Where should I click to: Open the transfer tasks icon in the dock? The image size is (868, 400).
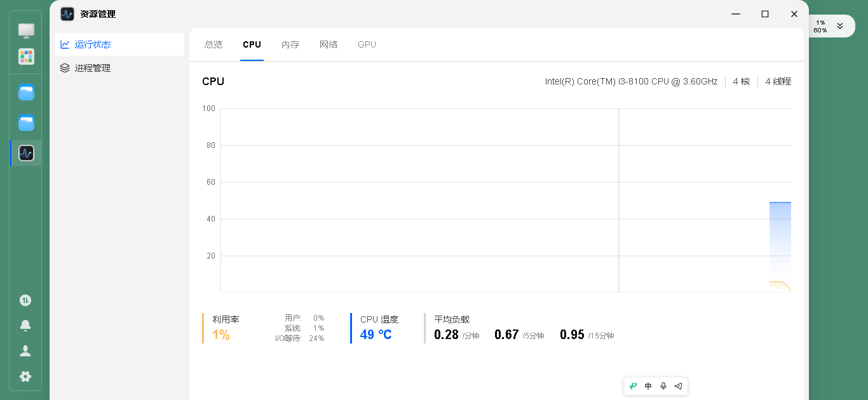(x=25, y=300)
